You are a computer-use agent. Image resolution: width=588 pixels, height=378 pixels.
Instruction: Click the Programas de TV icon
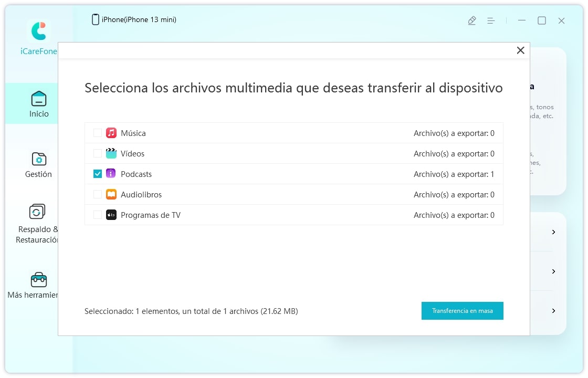tap(111, 215)
